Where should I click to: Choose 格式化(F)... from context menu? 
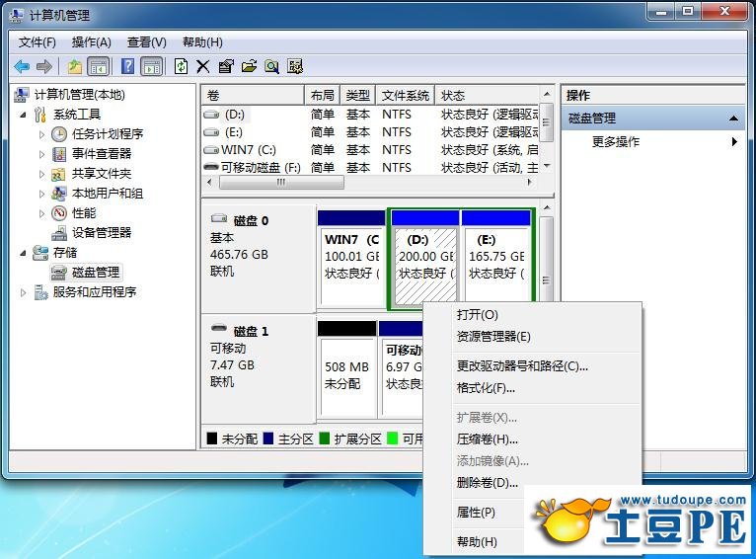pyautogui.click(x=533, y=388)
